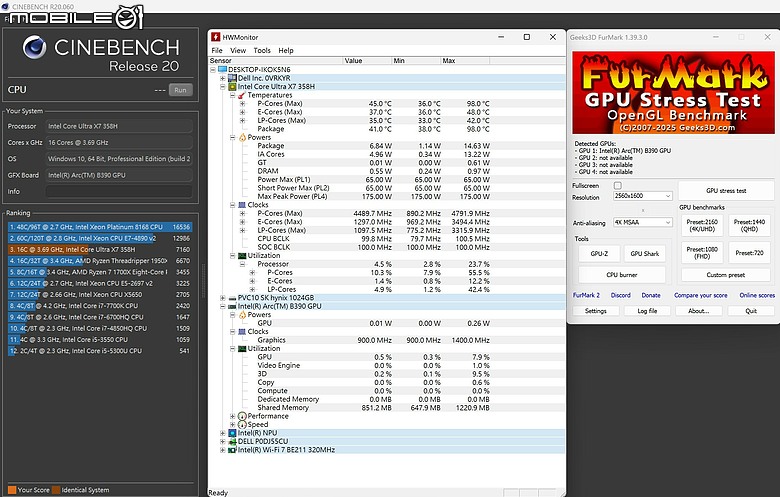
Task: Click the Intel Wi-Fi 7 BE211 adapter icon
Action: coord(232,450)
